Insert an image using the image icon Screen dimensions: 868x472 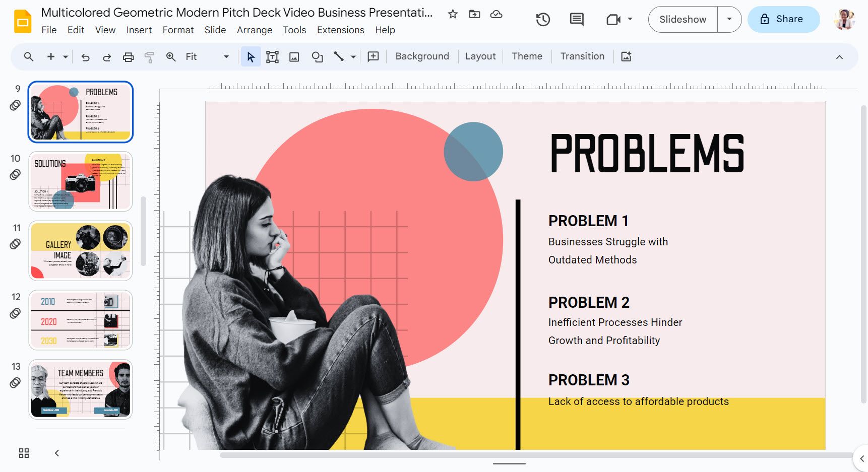tap(294, 57)
